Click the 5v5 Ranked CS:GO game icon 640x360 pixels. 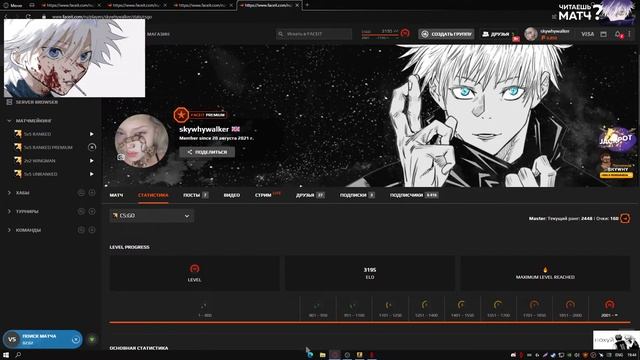click(x=18, y=134)
